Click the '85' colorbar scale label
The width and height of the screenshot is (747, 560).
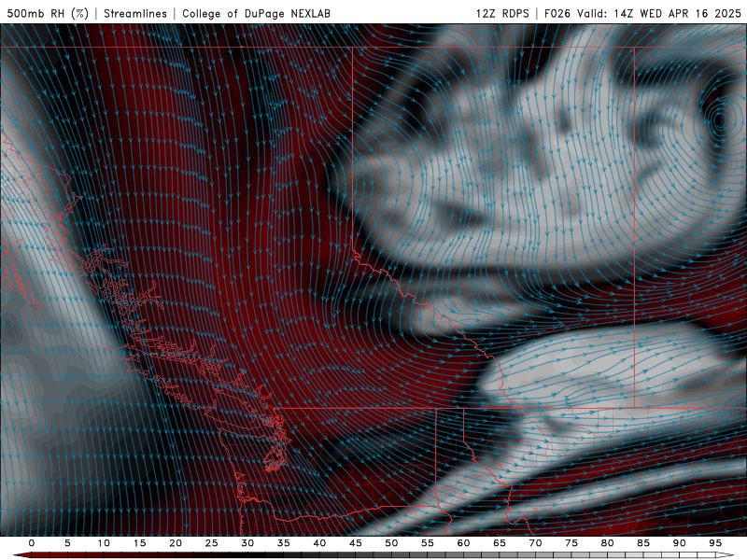point(643,543)
